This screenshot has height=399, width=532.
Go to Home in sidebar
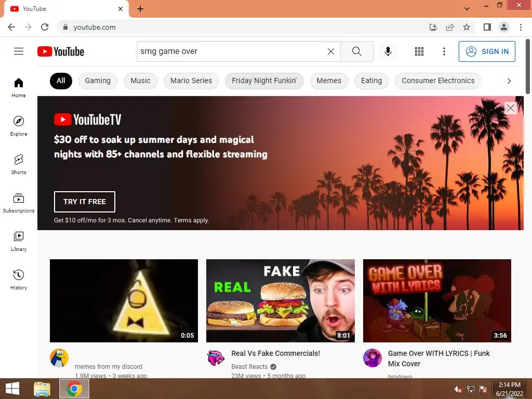coord(19,87)
